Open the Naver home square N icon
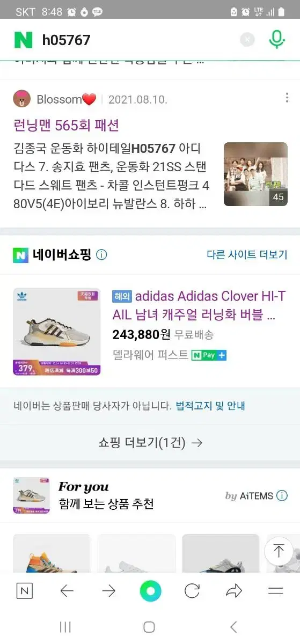Image resolution: width=300 pixels, height=644 pixels. coord(25,591)
